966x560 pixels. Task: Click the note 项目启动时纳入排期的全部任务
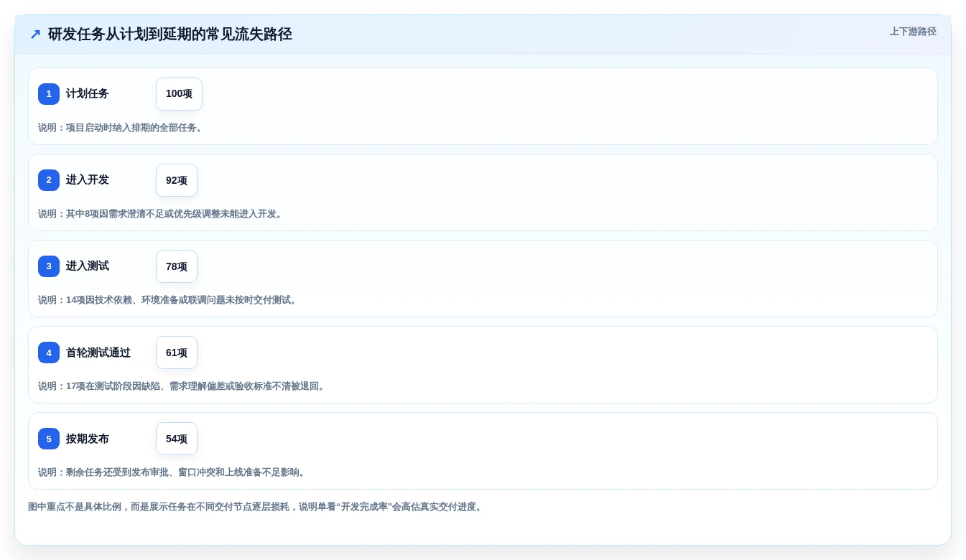click(x=122, y=128)
